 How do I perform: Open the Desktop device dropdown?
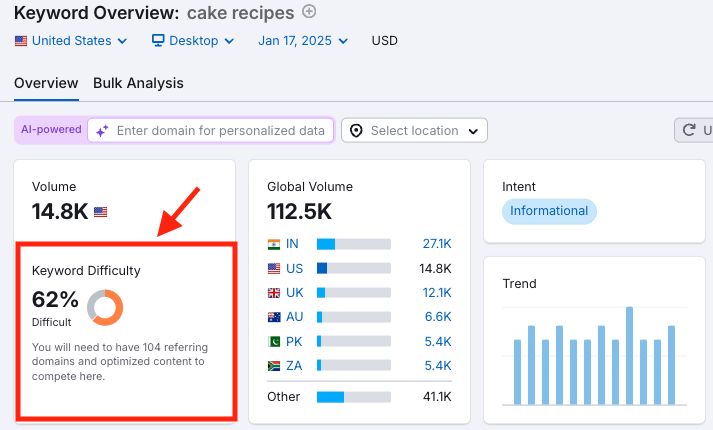click(193, 41)
